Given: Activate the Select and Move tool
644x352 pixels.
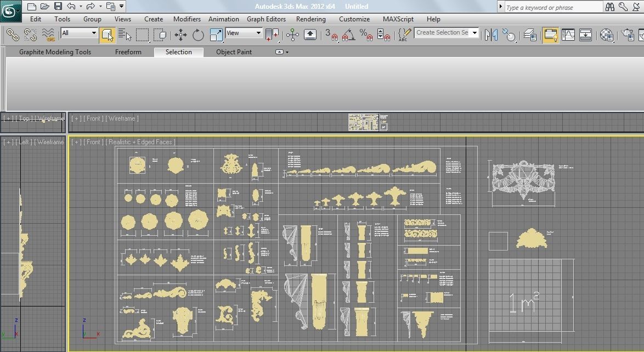Looking at the screenshot, I should point(180,35).
